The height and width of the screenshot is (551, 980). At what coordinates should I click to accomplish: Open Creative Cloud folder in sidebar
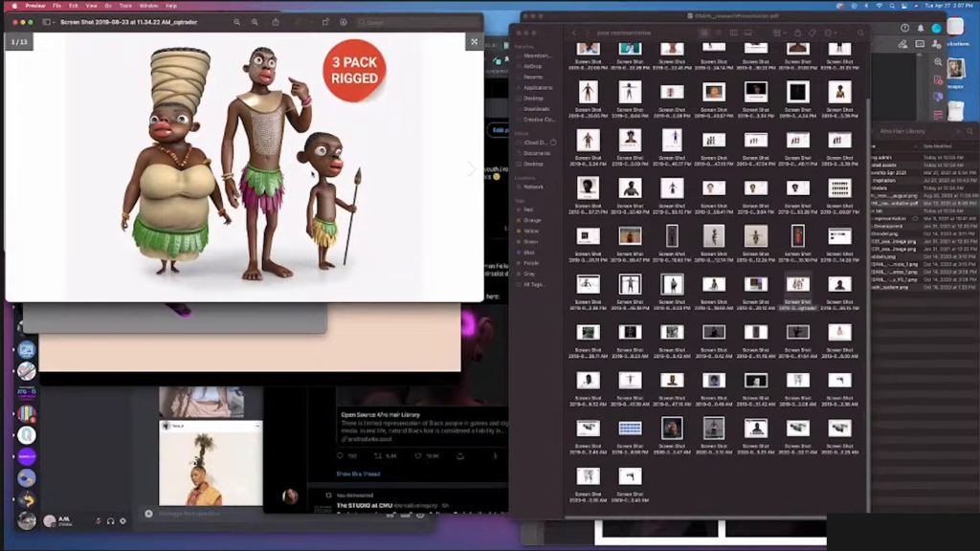click(538, 120)
